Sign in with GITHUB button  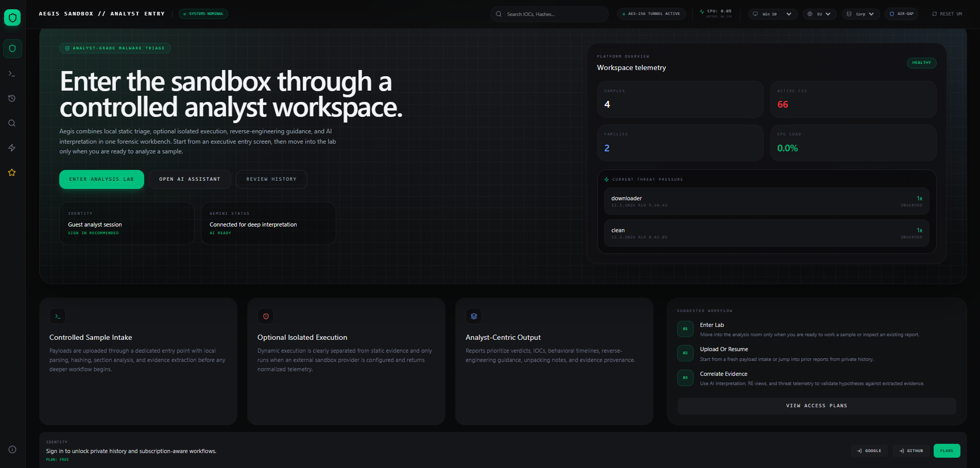click(911, 450)
